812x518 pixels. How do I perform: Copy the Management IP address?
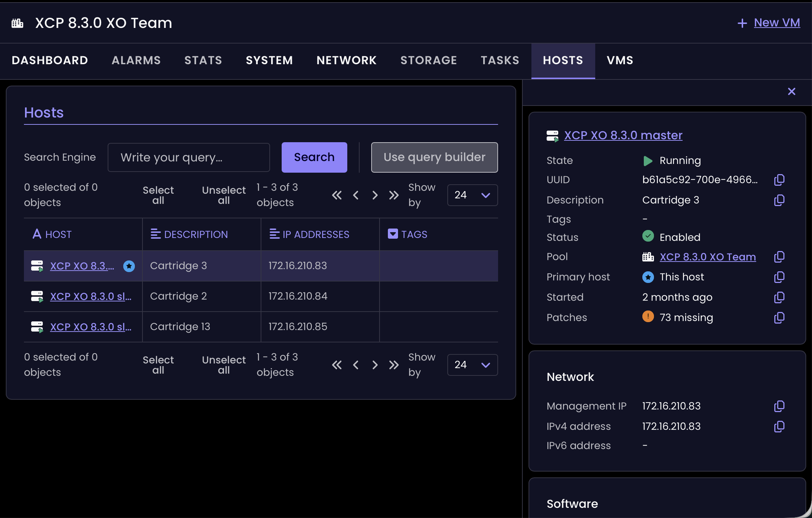point(779,406)
